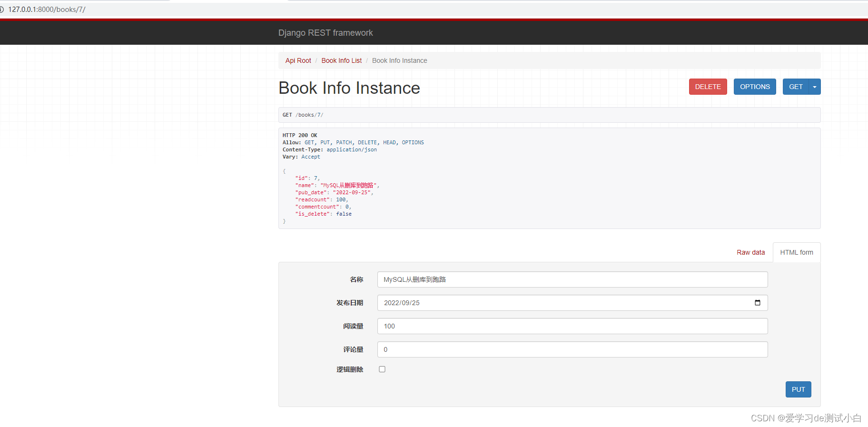868x427 pixels.
Task: Click the Django REST framework header link
Action: point(325,33)
